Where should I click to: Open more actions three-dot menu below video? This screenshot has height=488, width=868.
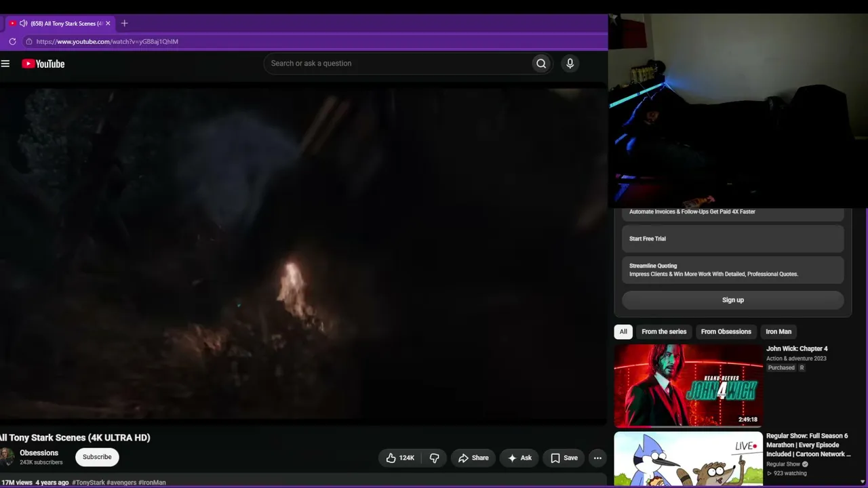click(597, 458)
